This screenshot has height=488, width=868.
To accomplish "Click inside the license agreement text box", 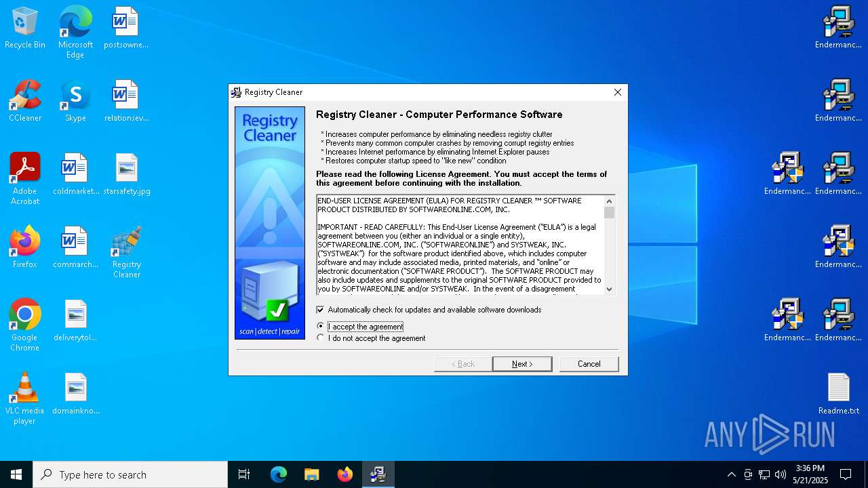I will click(x=460, y=245).
